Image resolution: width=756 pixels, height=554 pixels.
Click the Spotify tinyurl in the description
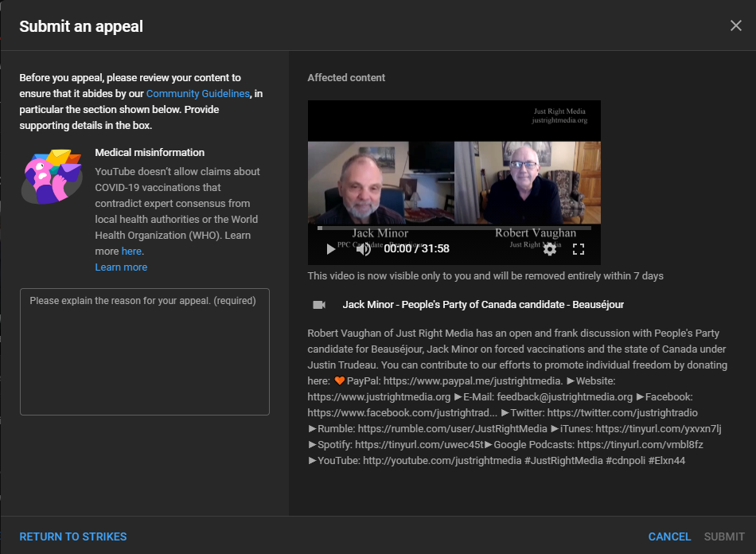[419, 444]
